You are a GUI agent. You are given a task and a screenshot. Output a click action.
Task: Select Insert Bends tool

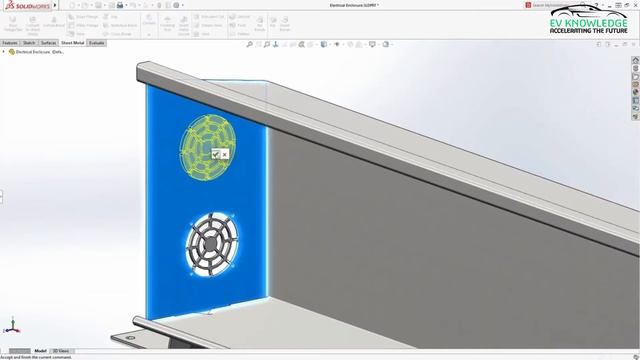click(285, 24)
